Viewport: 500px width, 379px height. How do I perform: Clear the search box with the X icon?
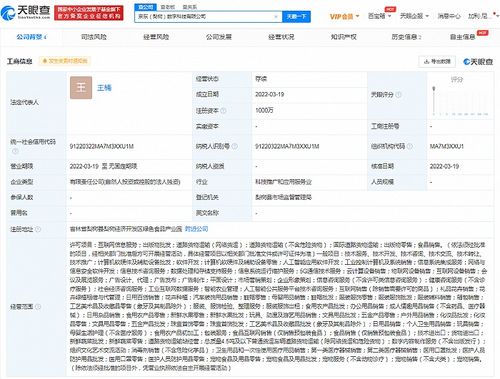[276, 16]
